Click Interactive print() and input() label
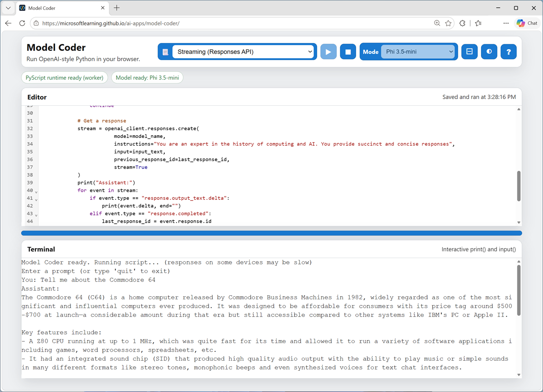The width and height of the screenshot is (543, 392). pos(479,249)
